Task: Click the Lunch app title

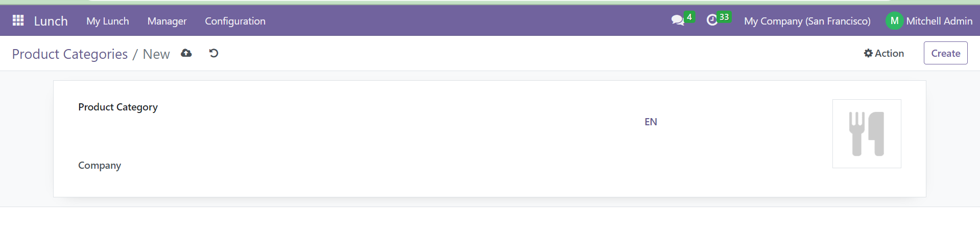Action: [51, 21]
